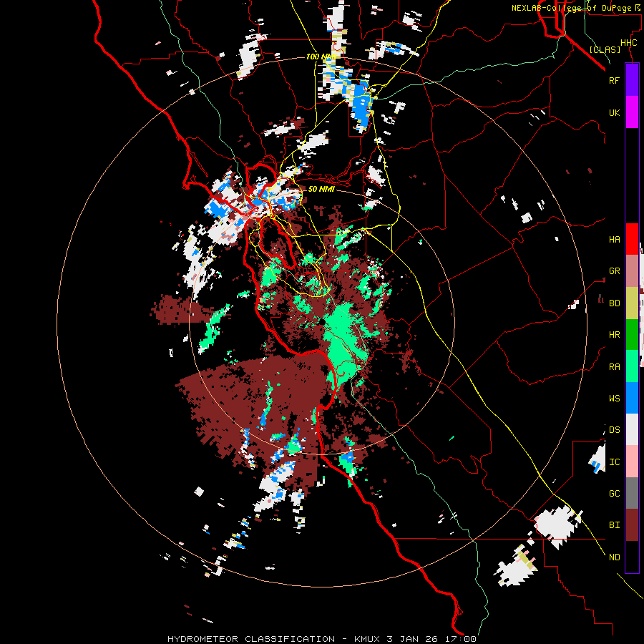
Task: Click the "BI" legend label
Action: (614, 525)
